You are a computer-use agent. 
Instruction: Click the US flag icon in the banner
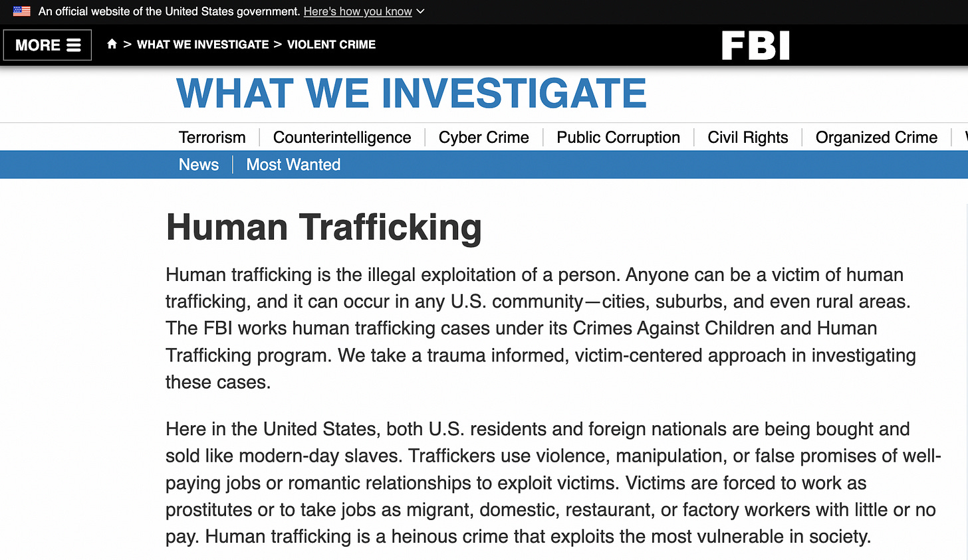click(22, 11)
